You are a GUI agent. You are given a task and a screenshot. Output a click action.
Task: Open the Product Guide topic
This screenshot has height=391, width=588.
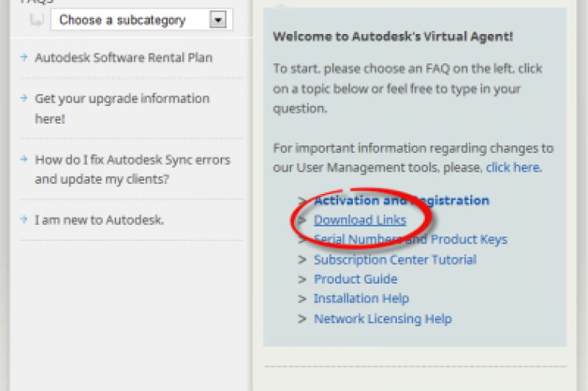tap(355, 279)
